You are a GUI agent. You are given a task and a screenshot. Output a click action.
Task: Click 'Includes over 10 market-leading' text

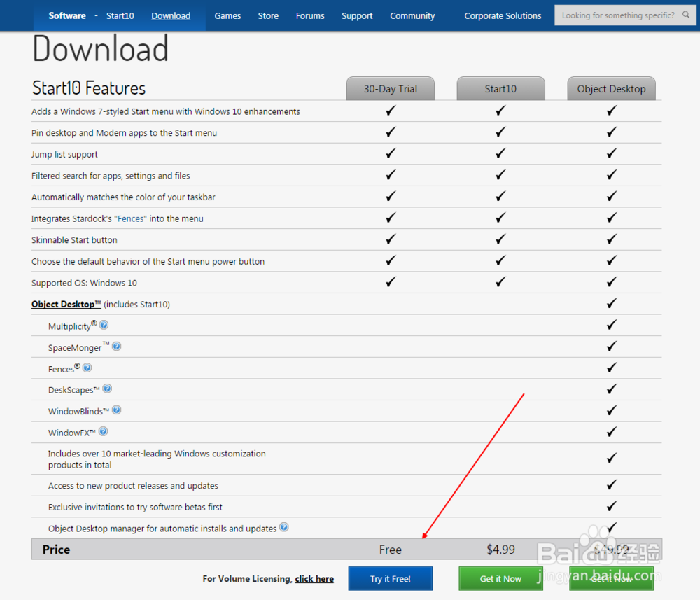(x=157, y=459)
